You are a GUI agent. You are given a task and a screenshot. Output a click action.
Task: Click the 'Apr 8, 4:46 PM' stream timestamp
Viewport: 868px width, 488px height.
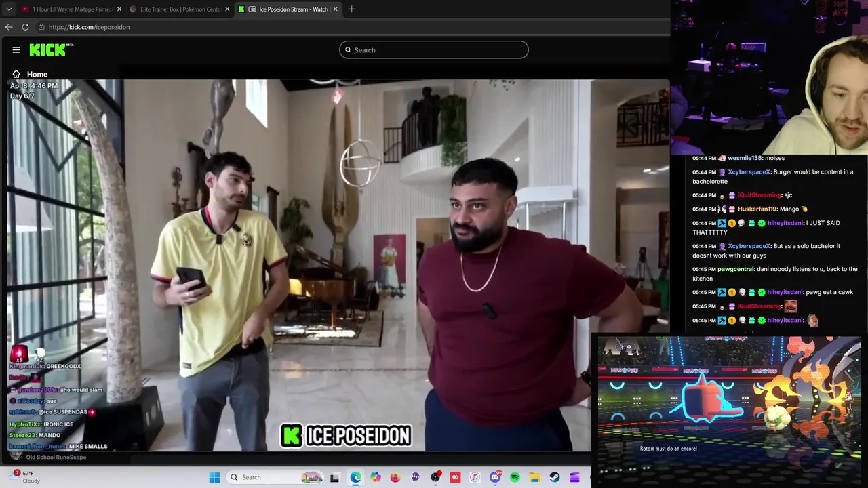[x=34, y=86]
